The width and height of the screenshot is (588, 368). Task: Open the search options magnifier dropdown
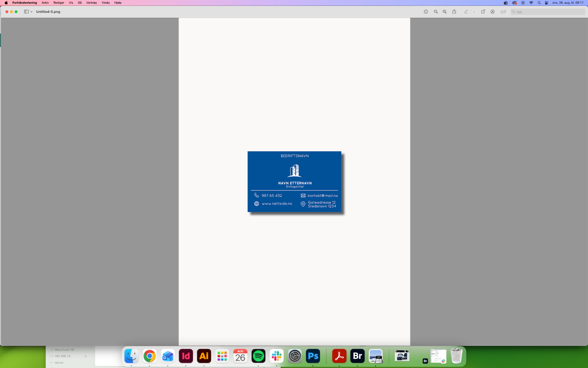[x=514, y=12]
